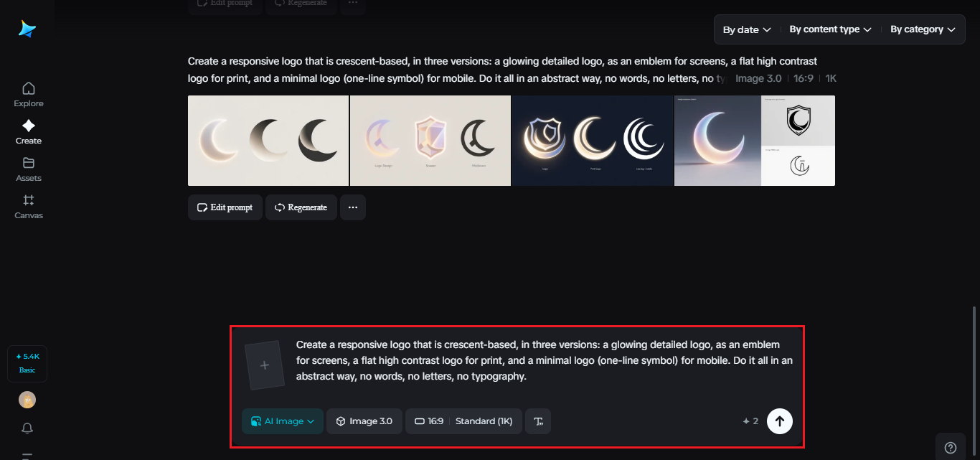980x460 pixels.
Task: Open the Assets panel
Action: point(28,169)
